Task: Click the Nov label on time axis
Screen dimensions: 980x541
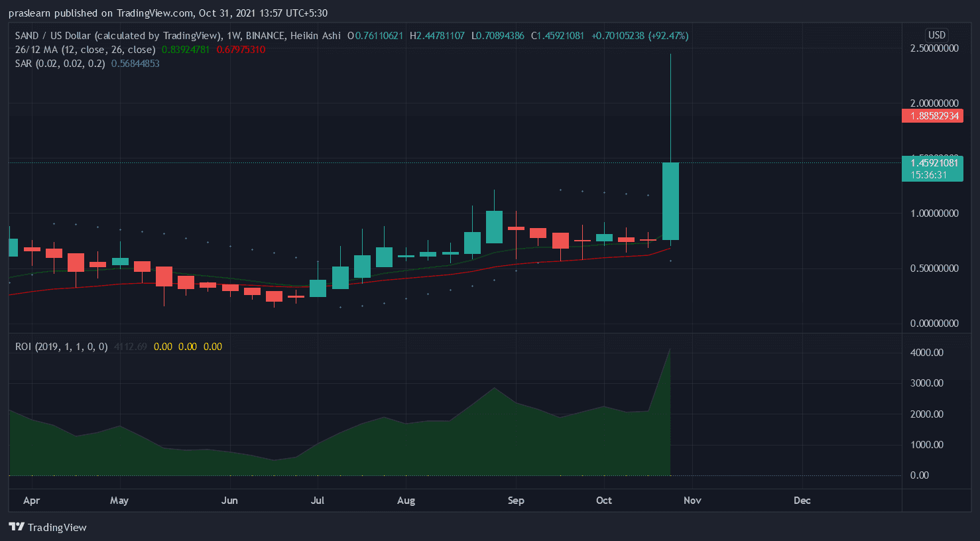Action: coord(692,501)
